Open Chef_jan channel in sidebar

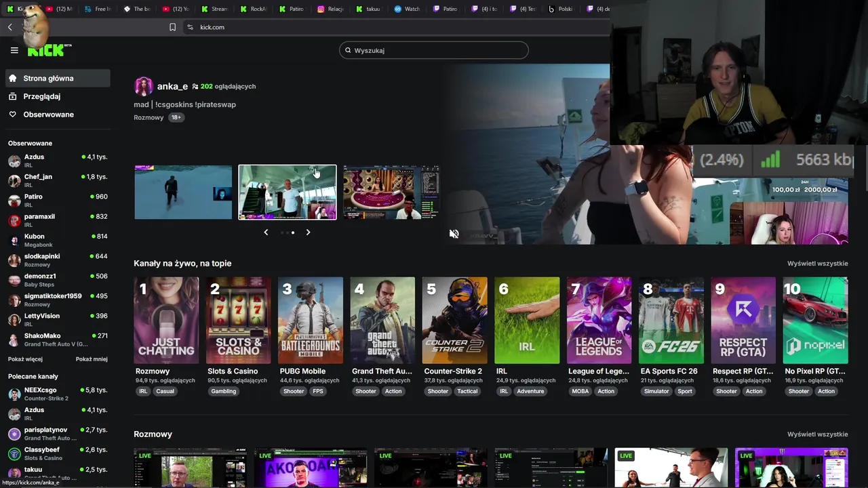pos(58,180)
